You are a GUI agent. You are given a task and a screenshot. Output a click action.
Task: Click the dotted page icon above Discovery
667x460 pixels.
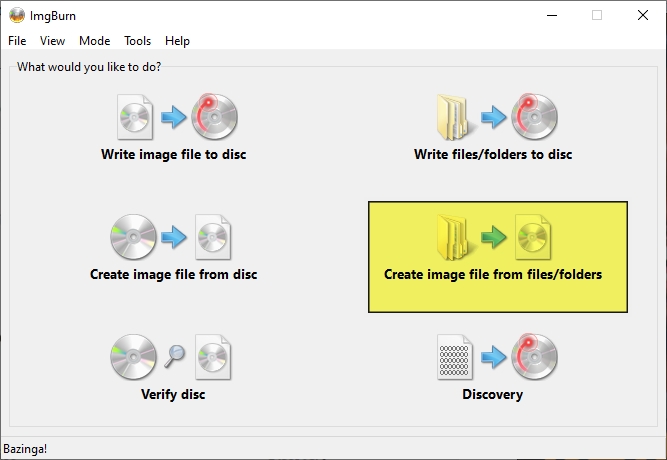[x=455, y=357]
